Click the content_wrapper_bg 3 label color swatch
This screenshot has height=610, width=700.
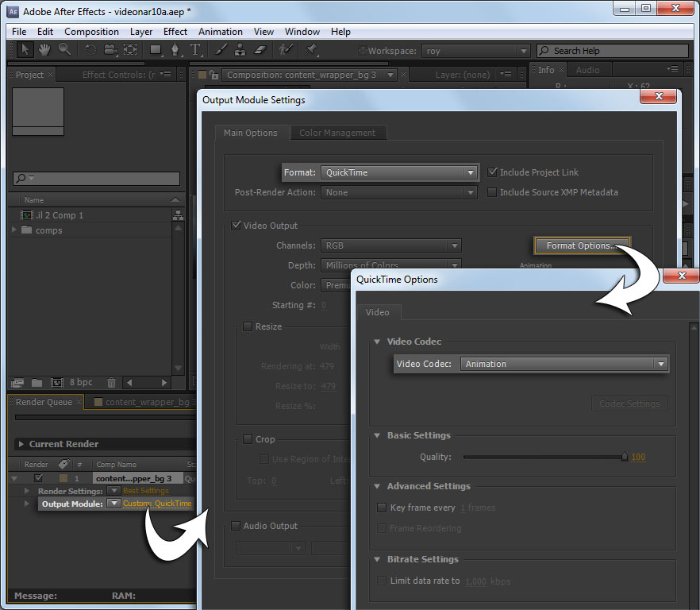coord(63,478)
